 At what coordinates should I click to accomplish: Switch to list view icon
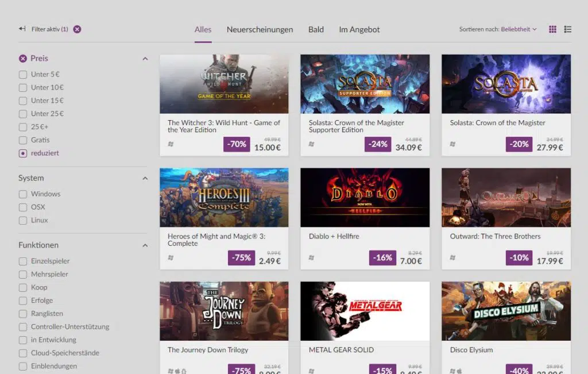568,29
